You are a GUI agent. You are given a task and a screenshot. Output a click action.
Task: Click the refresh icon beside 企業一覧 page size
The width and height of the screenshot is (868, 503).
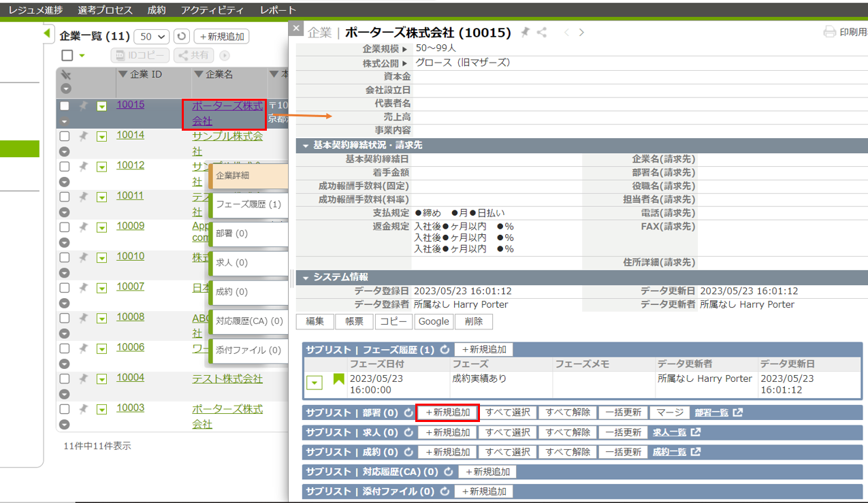(x=182, y=37)
